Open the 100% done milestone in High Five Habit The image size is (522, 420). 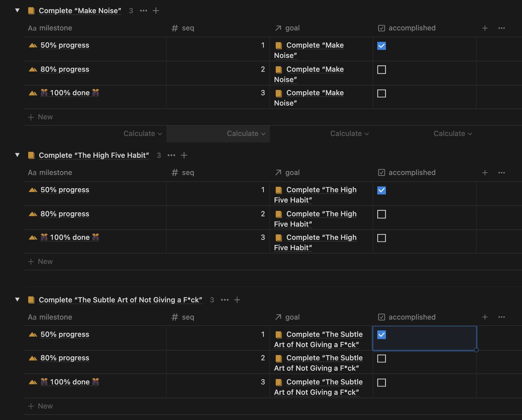coord(70,237)
